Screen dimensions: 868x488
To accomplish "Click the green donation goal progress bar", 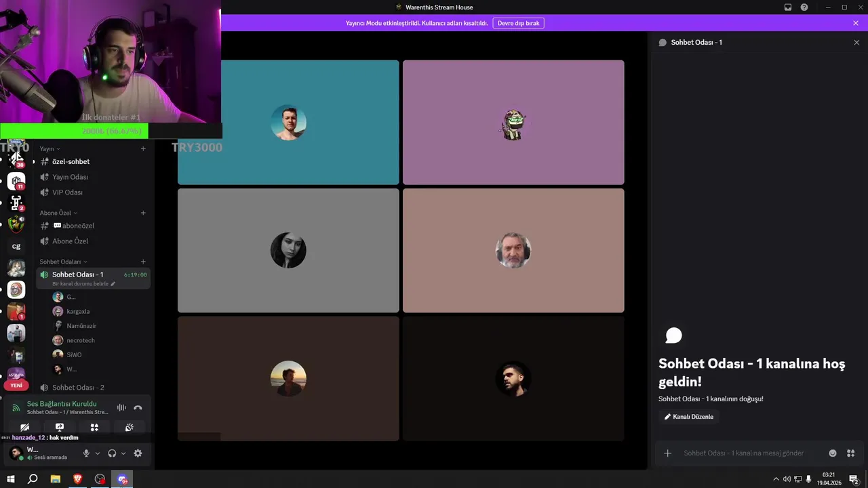I will 74,131.
